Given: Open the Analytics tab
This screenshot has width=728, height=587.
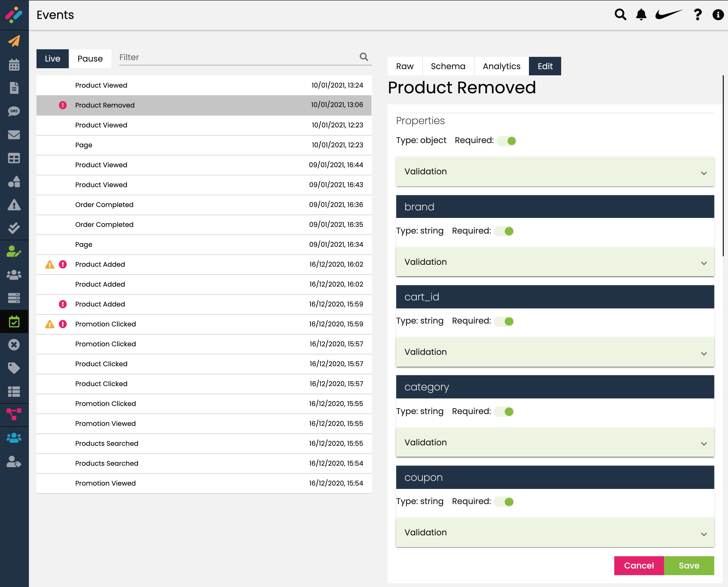Looking at the screenshot, I should click(501, 66).
